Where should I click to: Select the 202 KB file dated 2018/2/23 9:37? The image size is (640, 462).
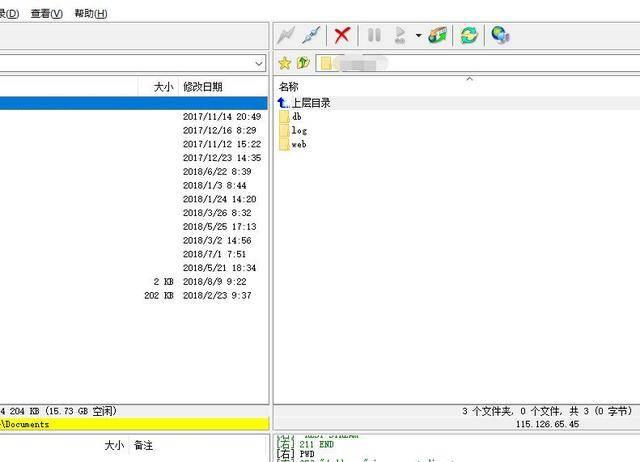click(x=133, y=295)
